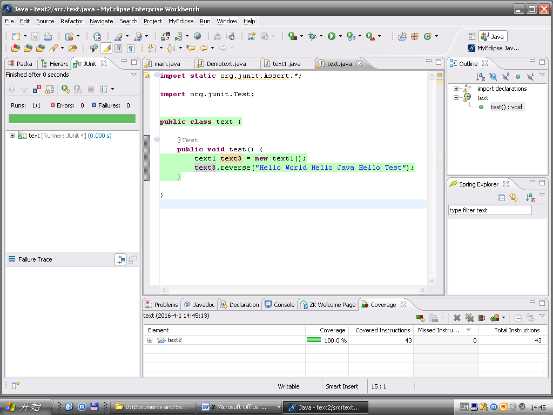Click Remove all sessions icon in Coverage view
This screenshot has width=553, height=415.
(469, 318)
